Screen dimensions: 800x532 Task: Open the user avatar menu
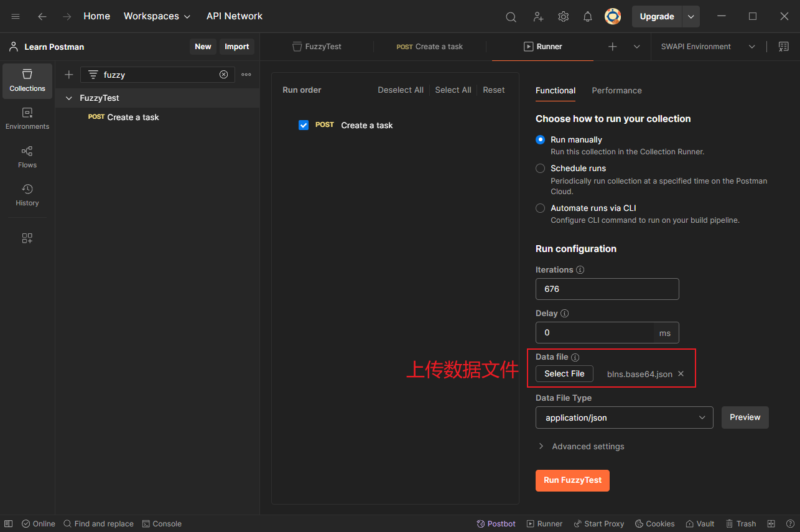tap(613, 16)
